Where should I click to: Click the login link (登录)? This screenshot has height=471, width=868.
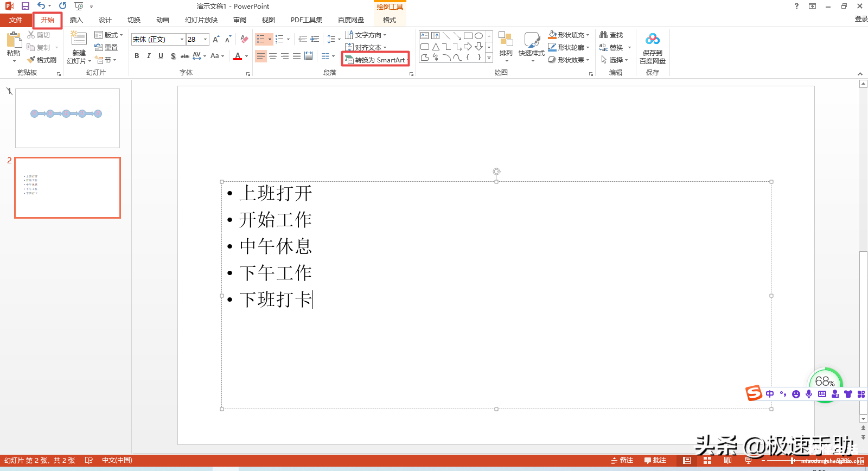point(861,19)
